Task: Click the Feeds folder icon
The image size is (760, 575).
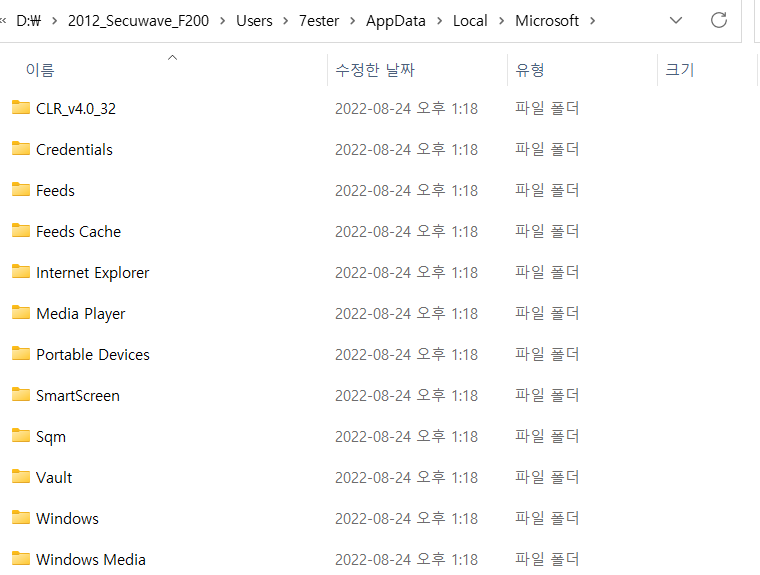Action: [x=21, y=189]
